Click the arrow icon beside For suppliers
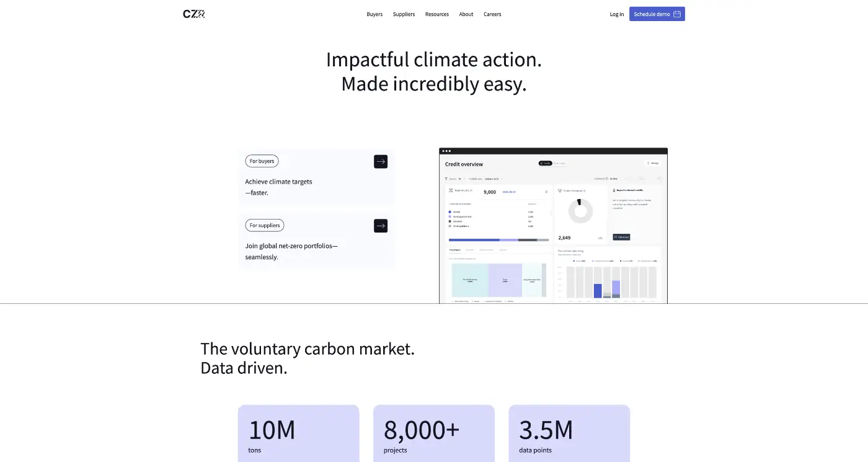The image size is (868, 462). coord(381,226)
